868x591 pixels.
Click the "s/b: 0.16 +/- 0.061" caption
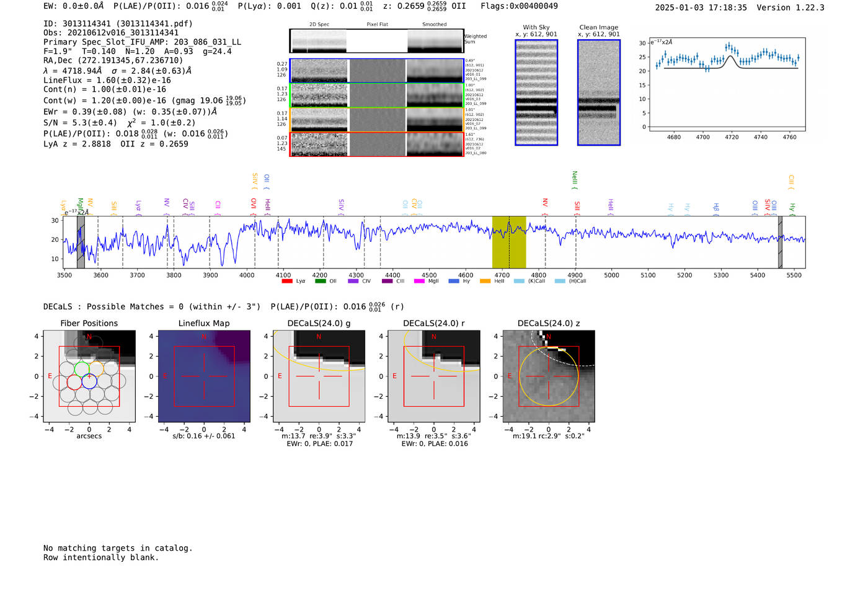(204, 436)
